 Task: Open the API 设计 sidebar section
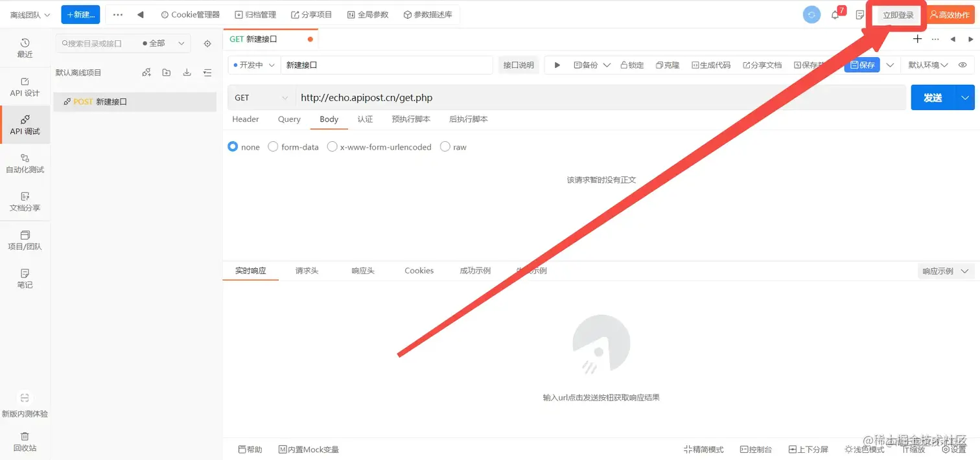point(25,87)
